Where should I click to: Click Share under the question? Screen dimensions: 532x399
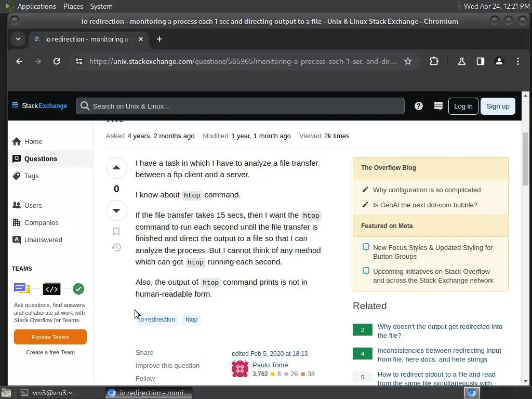click(x=144, y=353)
